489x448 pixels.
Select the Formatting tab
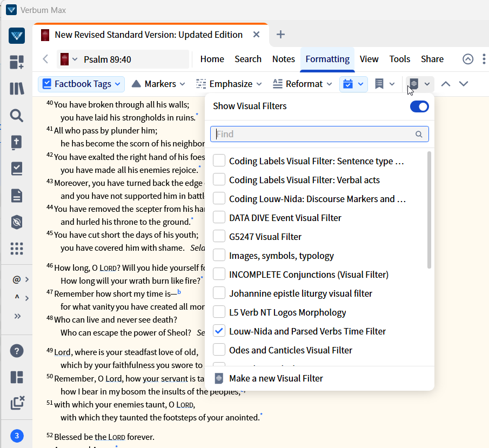(x=327, y=59)
